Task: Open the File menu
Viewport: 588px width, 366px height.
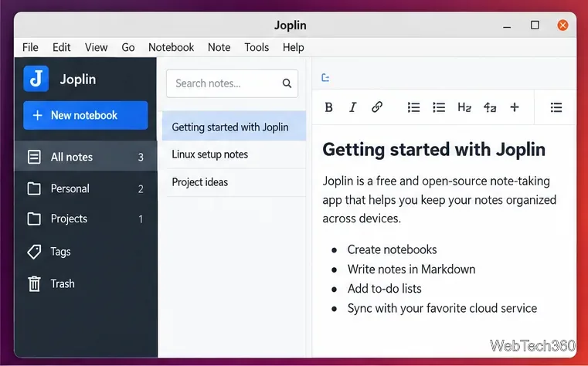Action: 30,47
